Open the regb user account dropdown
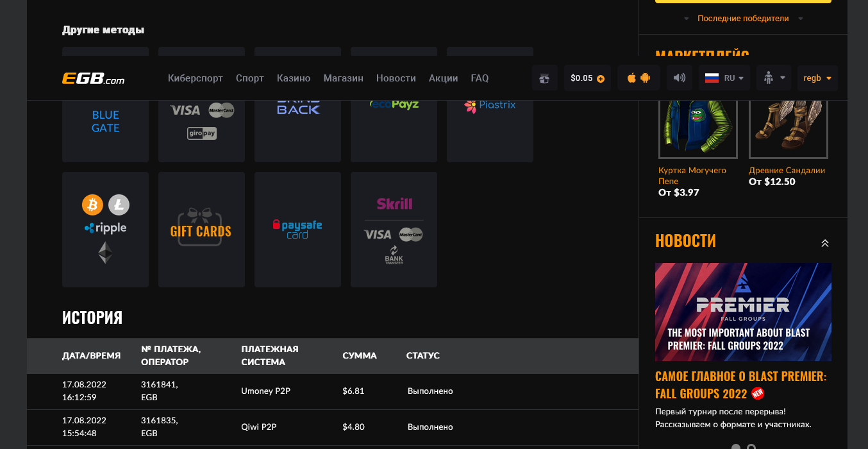Viewport: 868px width, 449px height. (817, 78)
